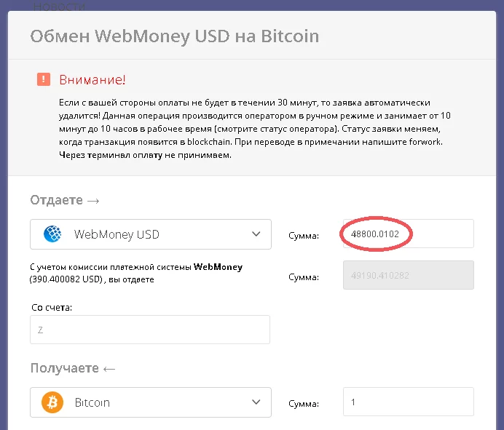Image resolution: width=504 pixels, height=430 pixels.
Task: Click the circled amount field 48800.0102
Action: click(x=407, y=234)
